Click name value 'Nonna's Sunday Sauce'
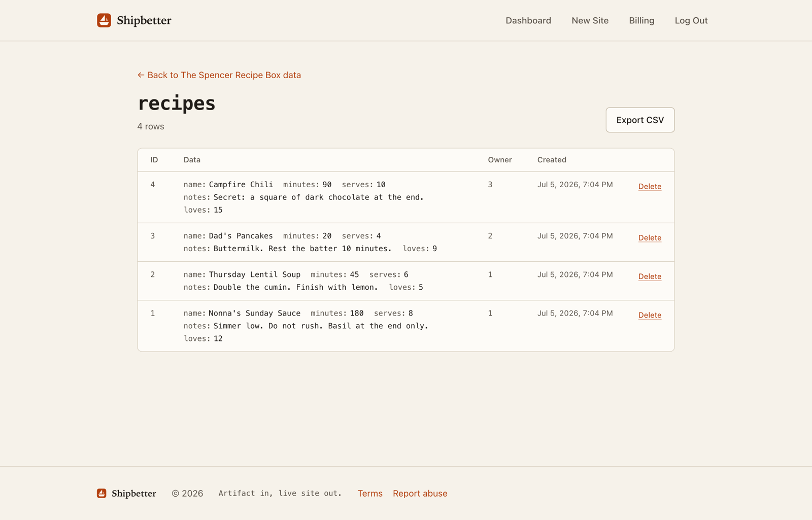The image size is (812, 520). 255,313
